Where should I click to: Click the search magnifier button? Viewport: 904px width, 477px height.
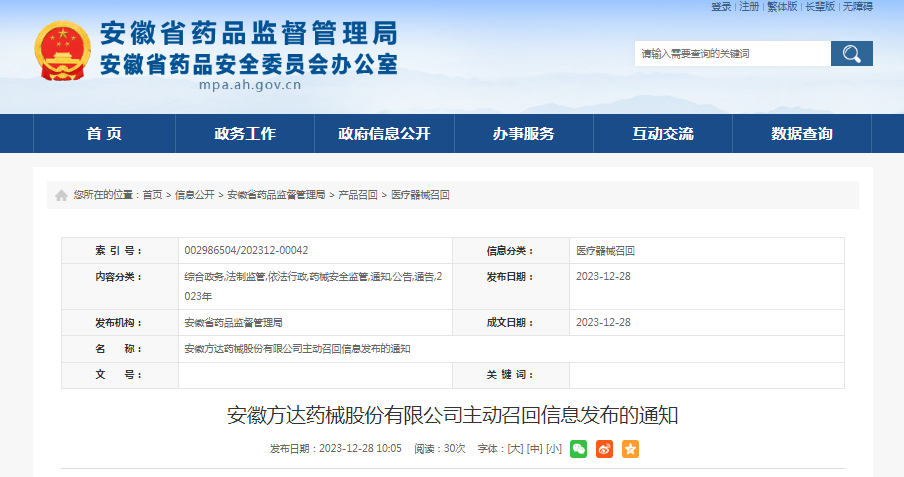[852, 54]
